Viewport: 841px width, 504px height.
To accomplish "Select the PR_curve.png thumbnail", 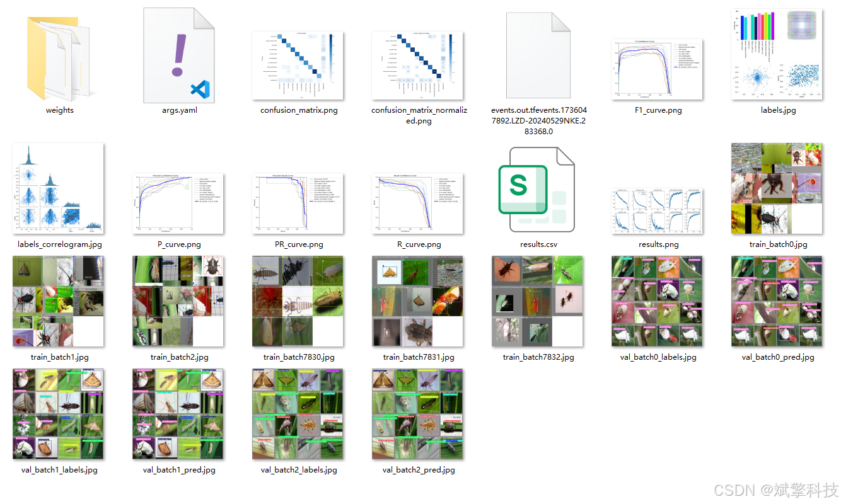I will (x=299, y=203).
